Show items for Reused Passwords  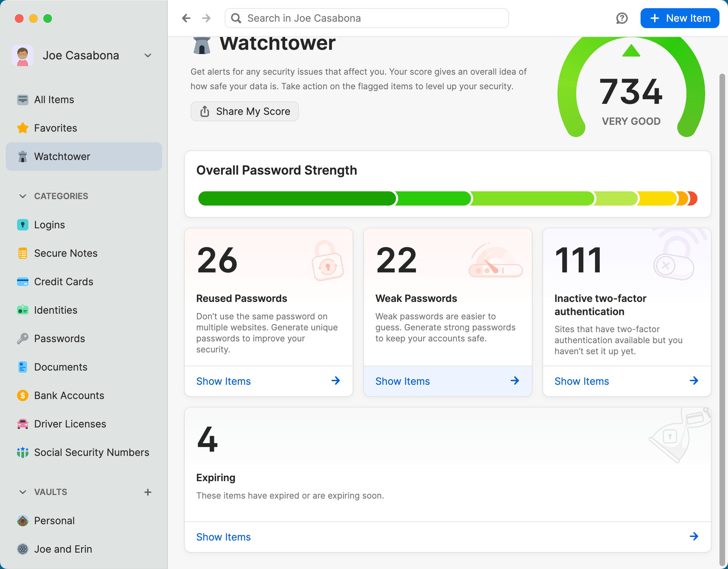(x=268, y=381)
